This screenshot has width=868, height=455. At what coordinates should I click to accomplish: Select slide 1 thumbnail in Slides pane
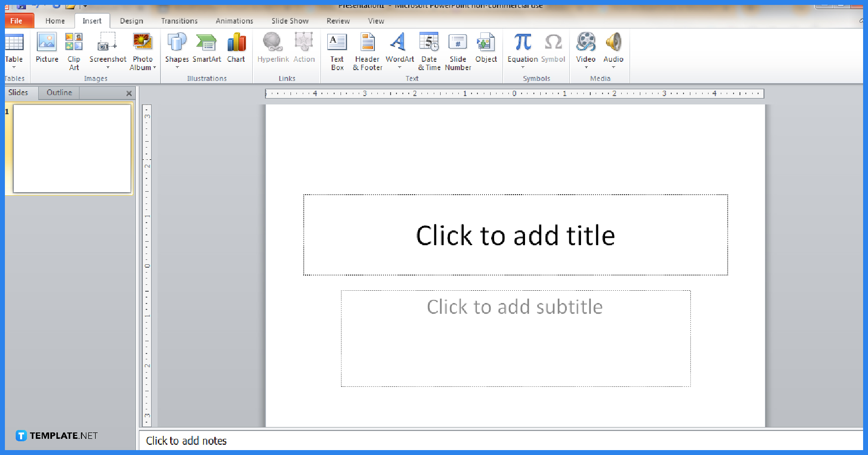pos(72,149)
